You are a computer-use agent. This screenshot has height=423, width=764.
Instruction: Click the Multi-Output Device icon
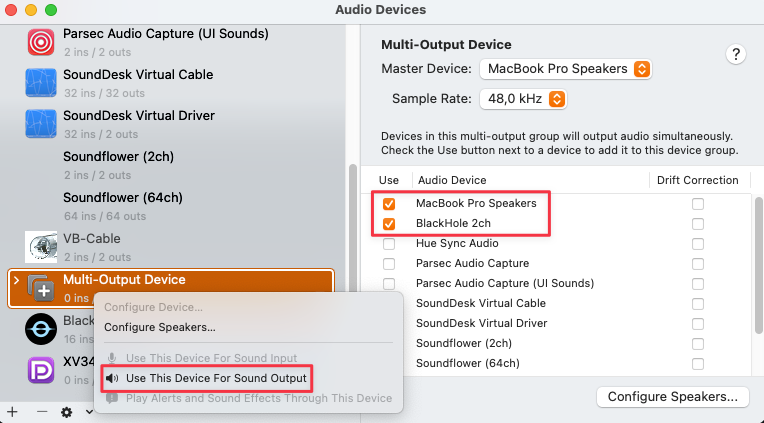point(41,288)
